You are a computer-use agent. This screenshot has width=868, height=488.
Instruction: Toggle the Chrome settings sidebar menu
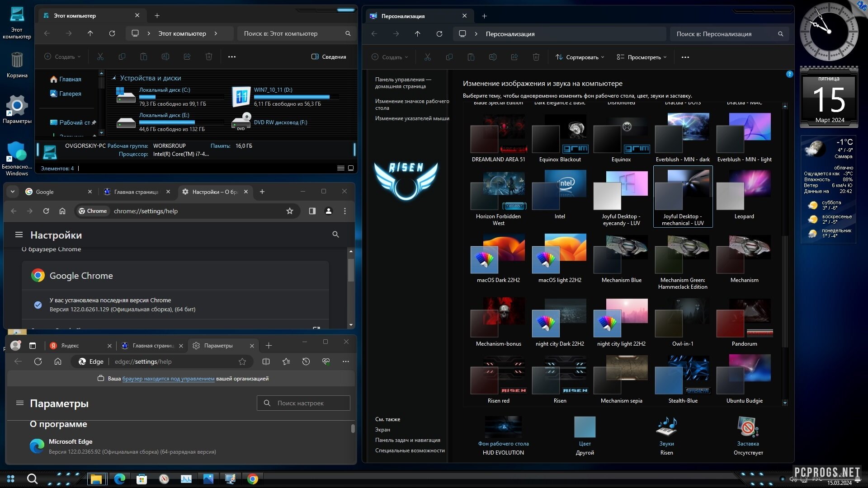pos(19,234)
